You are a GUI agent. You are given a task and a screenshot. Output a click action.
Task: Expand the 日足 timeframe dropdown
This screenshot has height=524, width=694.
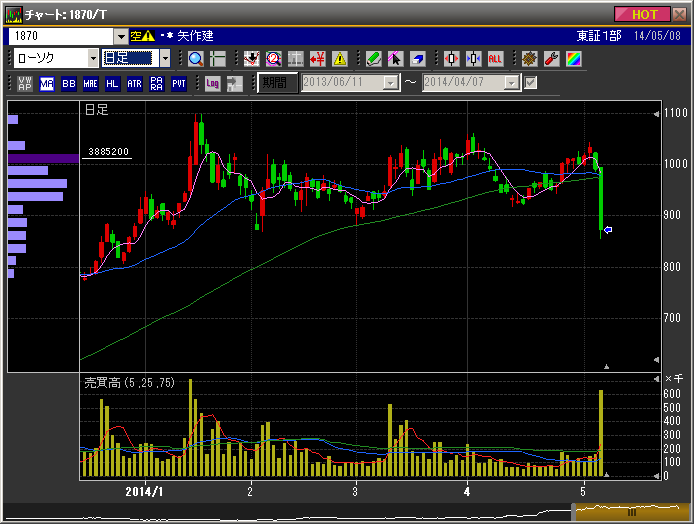(x=165, y=59)
